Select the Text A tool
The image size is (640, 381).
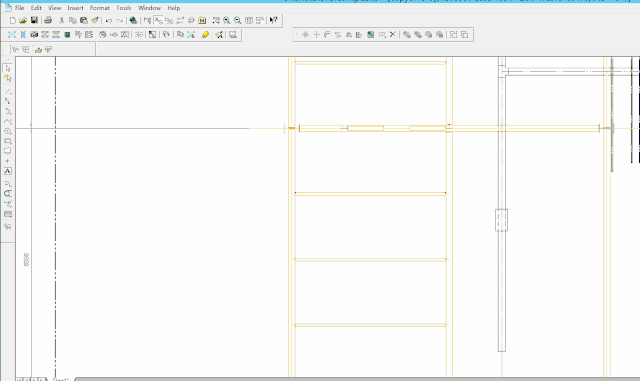click(x=8, y=171)
